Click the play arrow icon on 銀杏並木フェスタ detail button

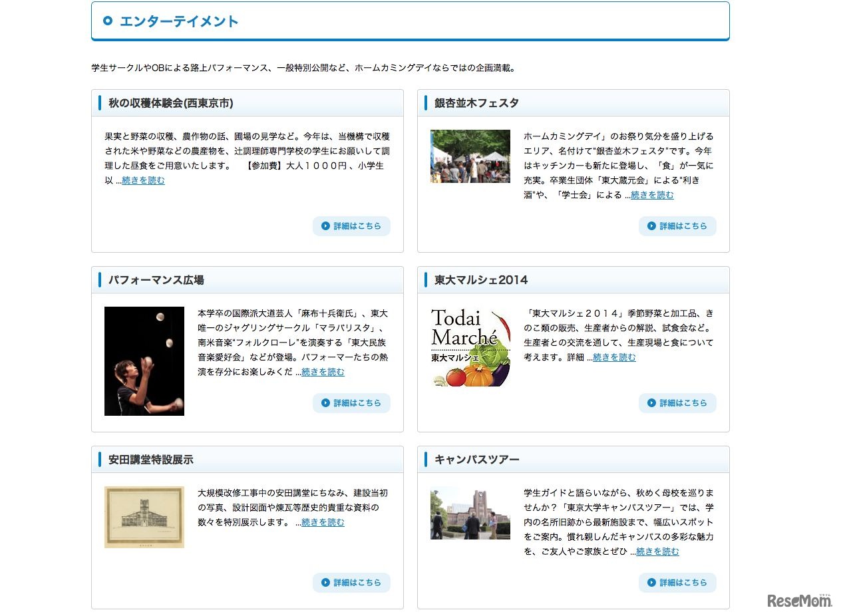(x=650, y=226)
